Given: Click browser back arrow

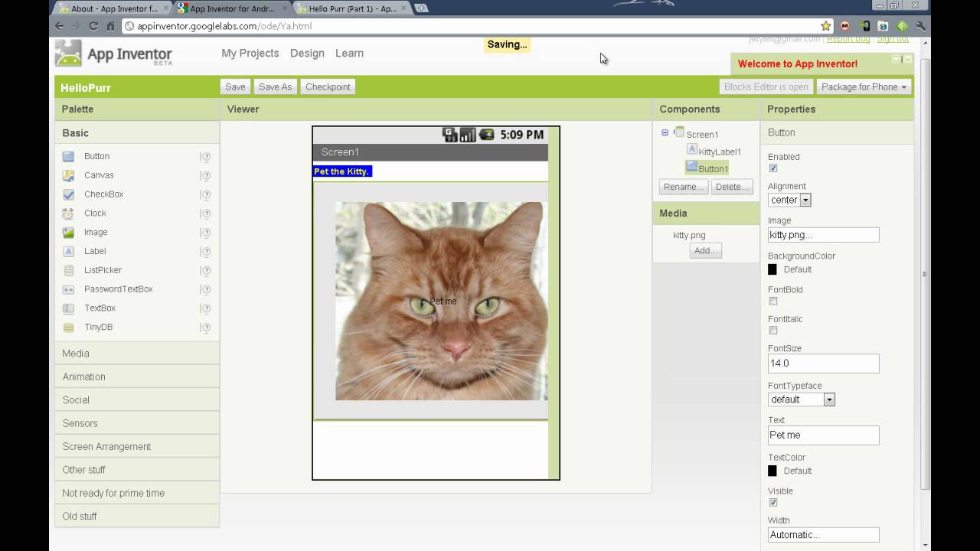Looking at the screenshot, I should point(60,26).
